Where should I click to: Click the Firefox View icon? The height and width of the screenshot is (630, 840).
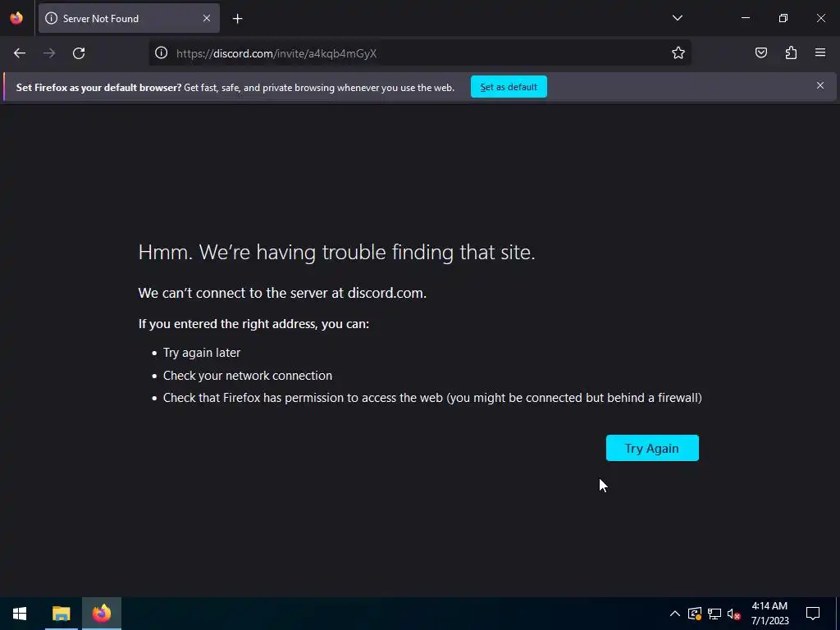(16, 18)
